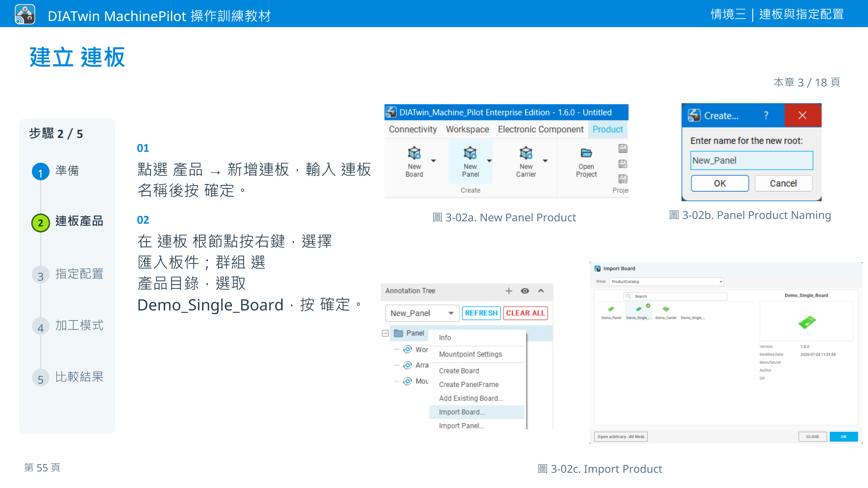Select the Panel root node in the tree
Image resolution: width=868 pixels, height=488 pixels.
click(x=415, y=333)
